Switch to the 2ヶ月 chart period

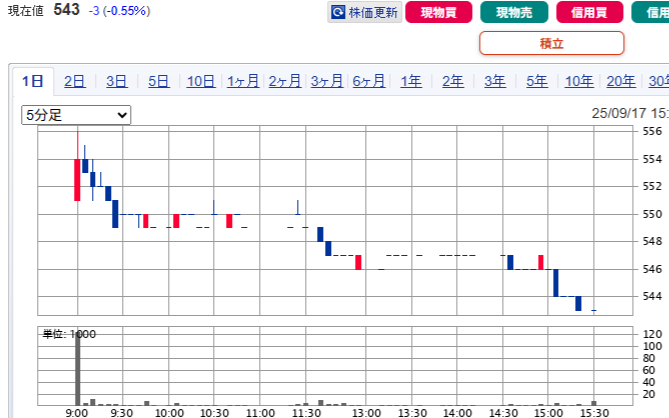285,81
